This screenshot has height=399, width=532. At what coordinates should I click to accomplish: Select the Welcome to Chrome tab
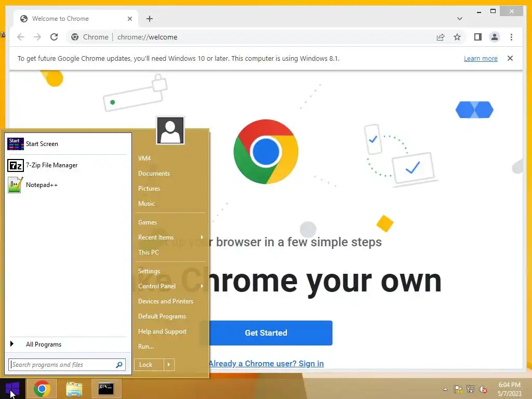pos(76,19)
